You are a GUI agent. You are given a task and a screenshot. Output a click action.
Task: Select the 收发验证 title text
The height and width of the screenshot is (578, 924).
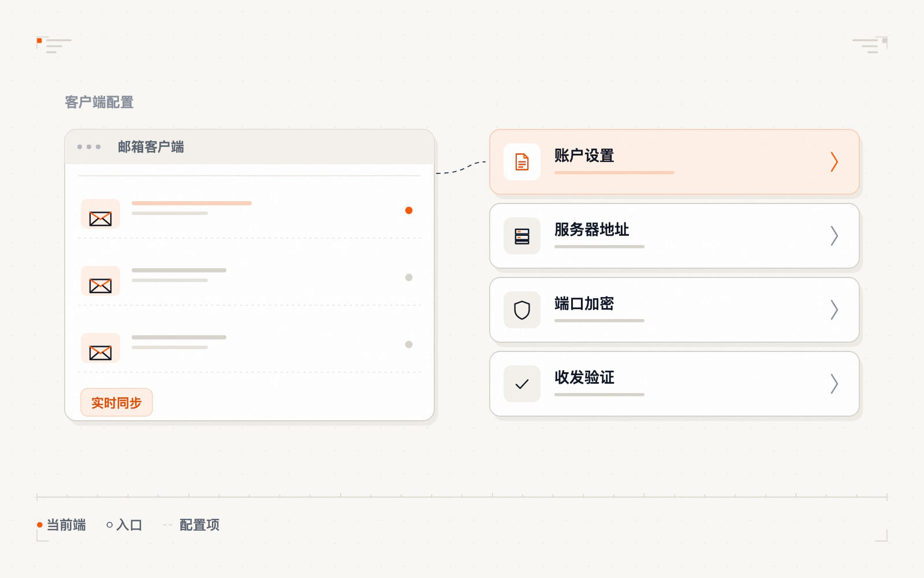click(x=584, y=377)
